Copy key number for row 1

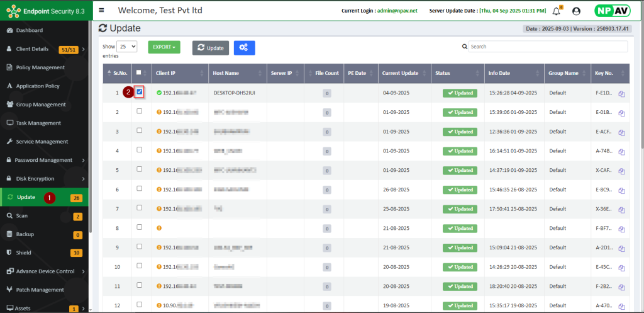[x=621, y=94]
